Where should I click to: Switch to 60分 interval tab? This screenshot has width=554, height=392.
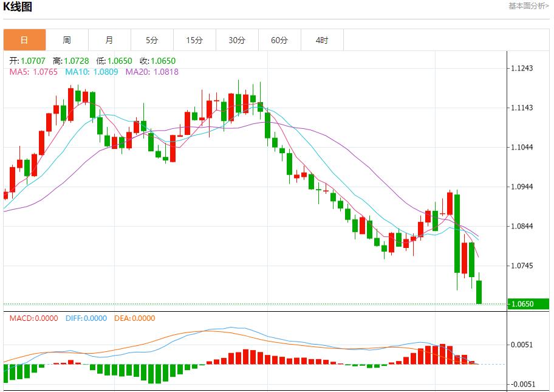pos(279,40)
